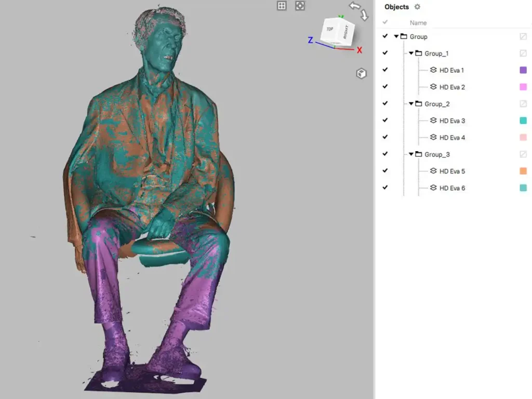This screenshot has height=399, width=532.
Task: Toggle visibility of the Group_1 folder
Action: pos(385,53)
